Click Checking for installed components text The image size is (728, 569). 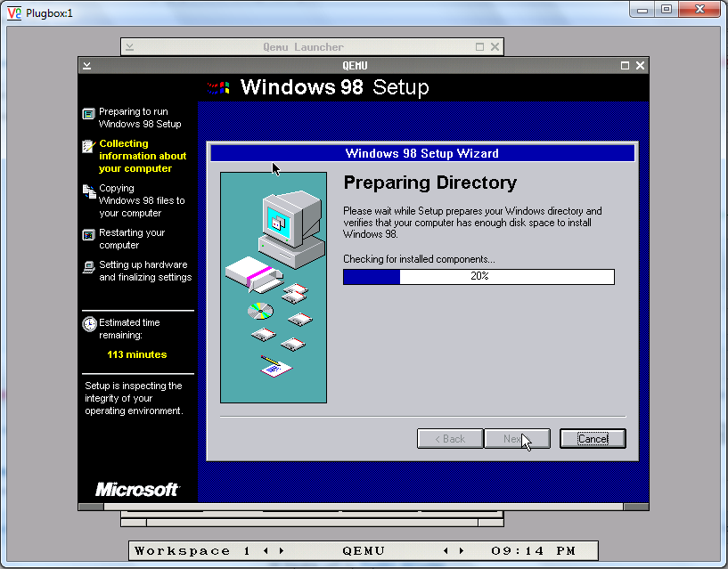pyautogui.click(x=419, y=259)
